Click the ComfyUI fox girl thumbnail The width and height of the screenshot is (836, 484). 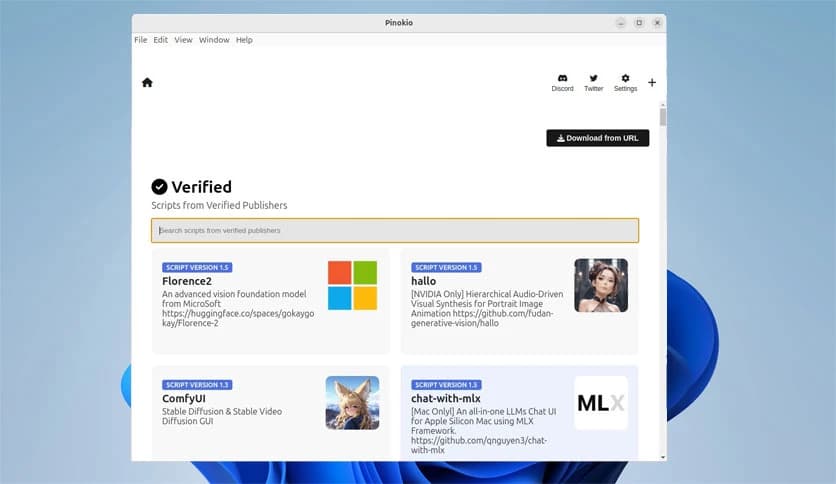click(x=352, y=403)
